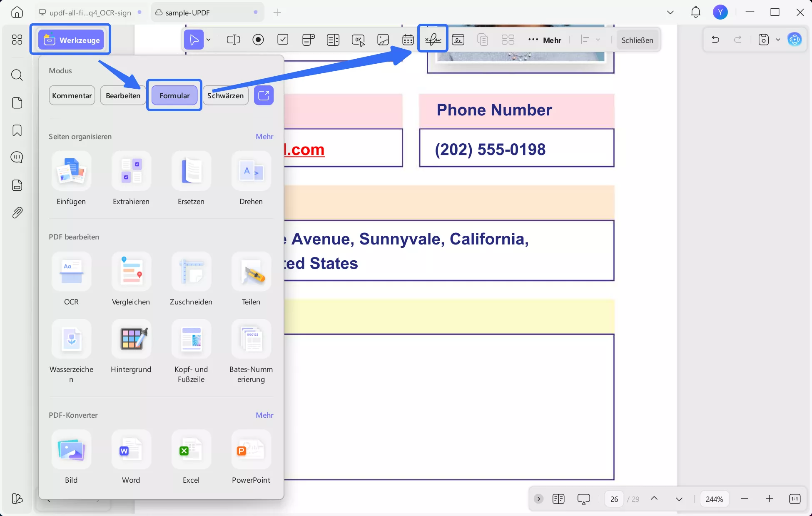Select the OCR tool icon
Viewport: 812px width, 516px height.
coord(71,272)
